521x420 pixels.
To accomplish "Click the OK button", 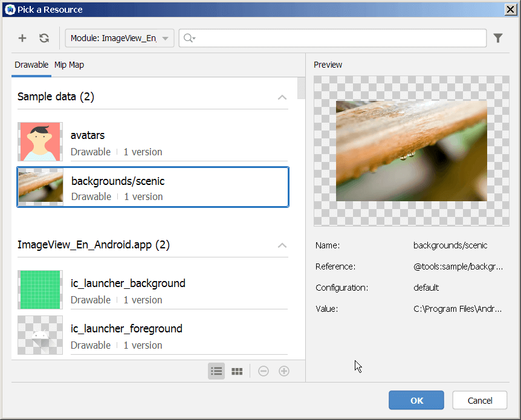I will pos(416,401).
